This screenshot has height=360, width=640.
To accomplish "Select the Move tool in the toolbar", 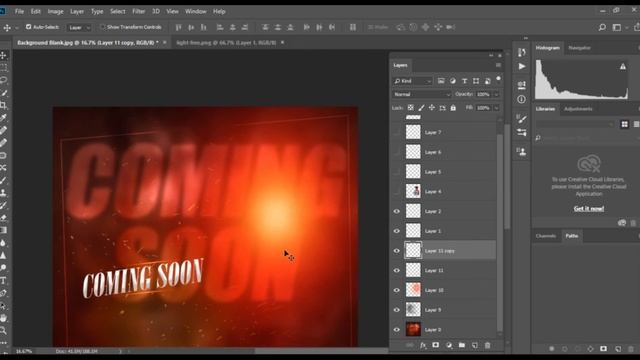I will (3, 55).
